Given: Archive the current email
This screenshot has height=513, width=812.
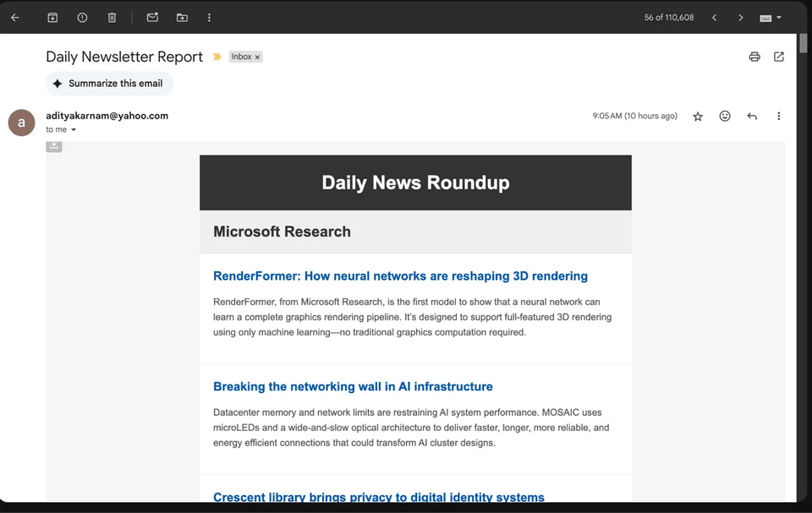Looking at the screenshot, I should coord(52,17).
